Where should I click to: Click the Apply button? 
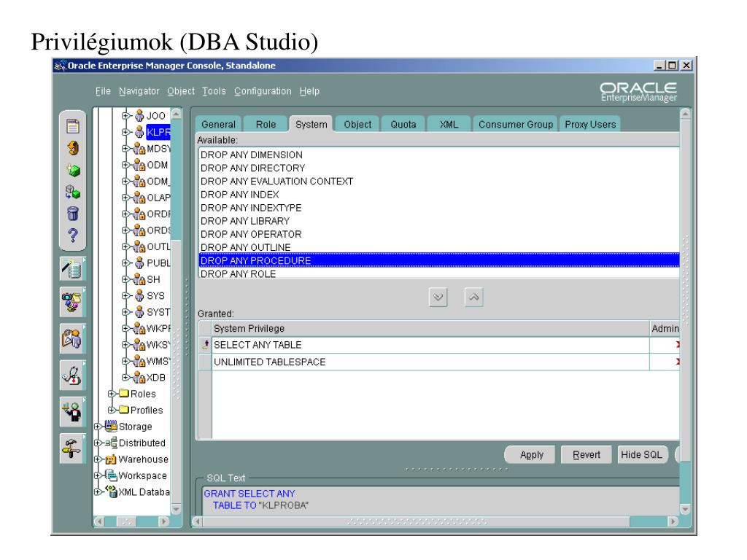point(532,455)
